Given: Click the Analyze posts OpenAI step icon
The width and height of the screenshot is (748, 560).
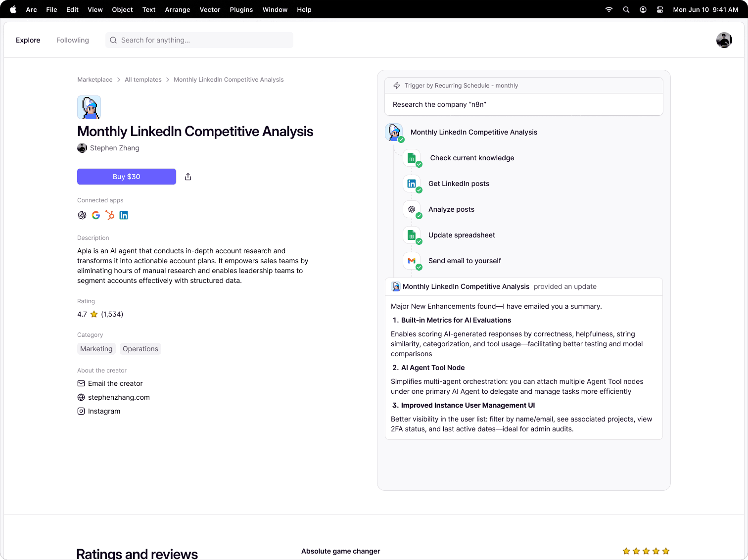Looking at the screenshot, I should pos(412,209).
